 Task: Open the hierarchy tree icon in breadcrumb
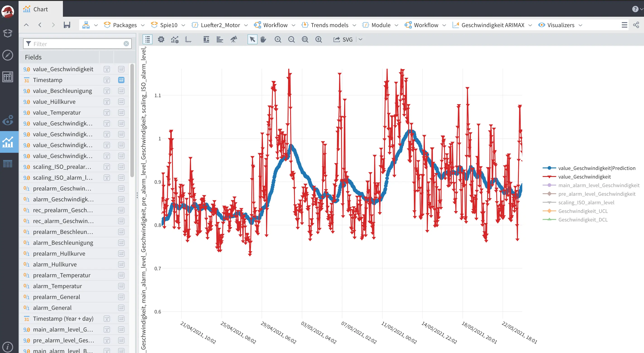coord(86,25)
